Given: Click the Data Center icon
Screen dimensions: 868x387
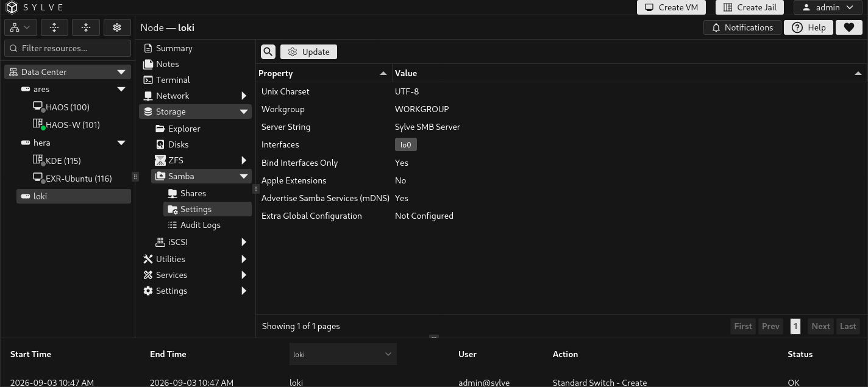Looking at the screenshot, I should [x=13, y=72].
